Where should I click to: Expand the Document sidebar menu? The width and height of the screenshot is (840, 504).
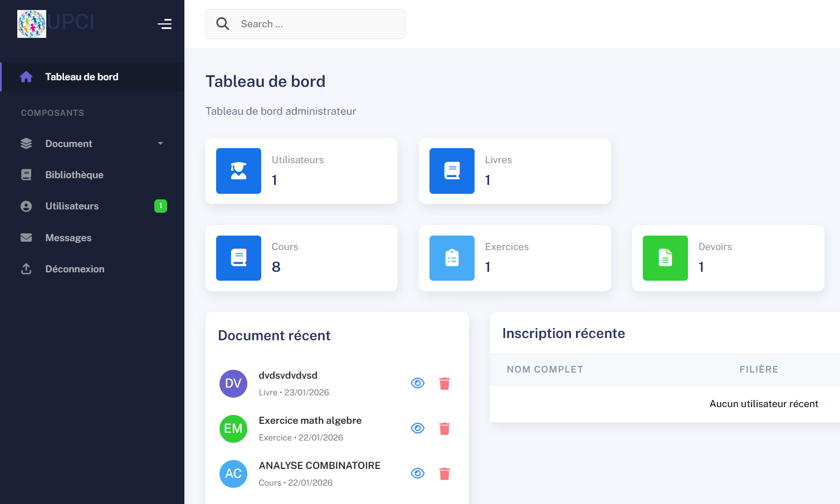pos(160,143)
